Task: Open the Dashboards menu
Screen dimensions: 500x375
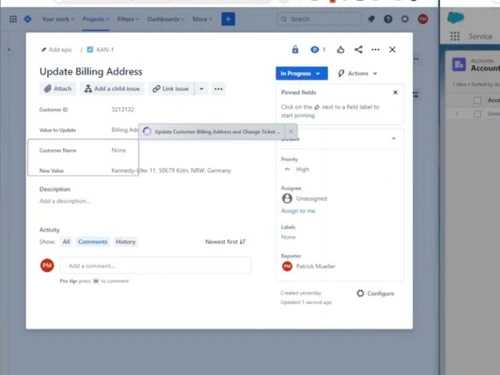Action: [x=166, y=19]
